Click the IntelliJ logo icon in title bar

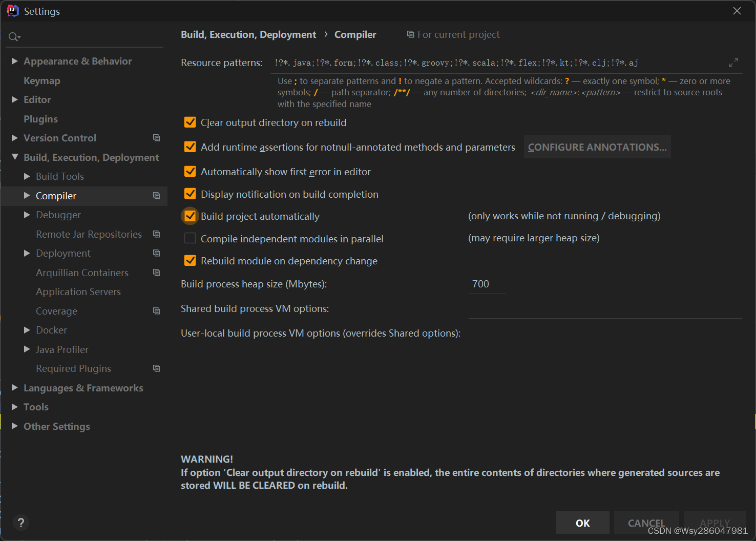click(x=13, y=11)
